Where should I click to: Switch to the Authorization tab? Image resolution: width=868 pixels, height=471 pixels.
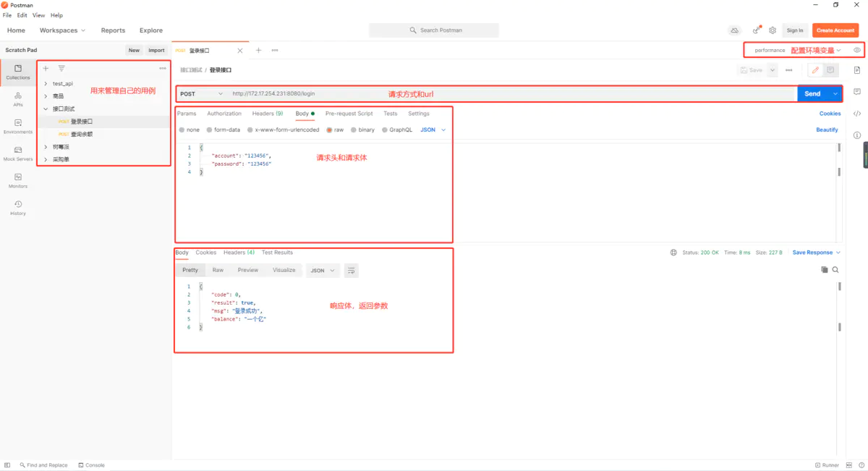pos(224,114)
